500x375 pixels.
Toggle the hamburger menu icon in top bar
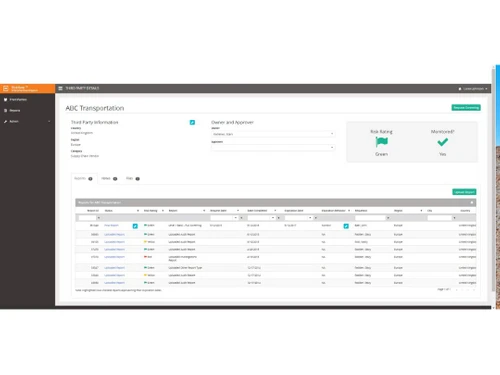pyautogui.click(x=60, y=88)
